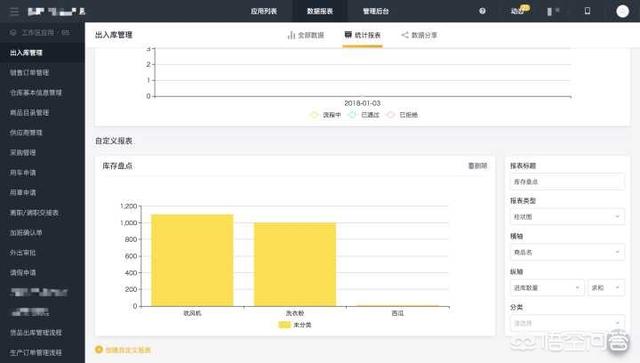
Task: Open the hamburger menu icon
Action: tap(14, 11)
